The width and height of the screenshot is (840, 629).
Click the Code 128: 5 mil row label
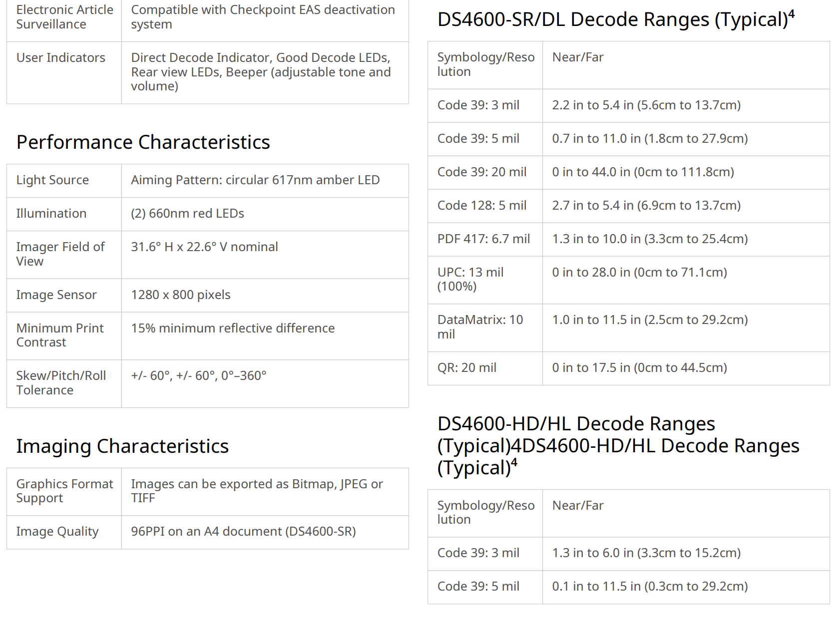pyautogui.click(x=482, y=206)
